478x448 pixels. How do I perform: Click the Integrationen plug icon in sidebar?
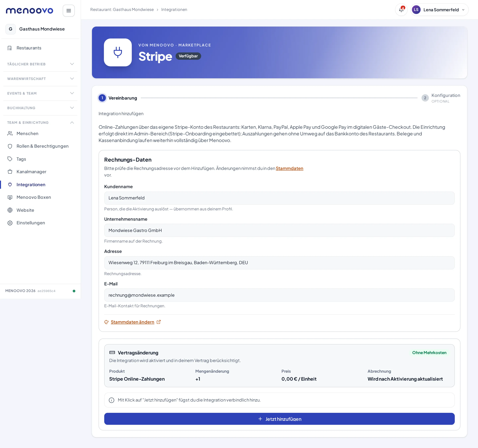10,185
